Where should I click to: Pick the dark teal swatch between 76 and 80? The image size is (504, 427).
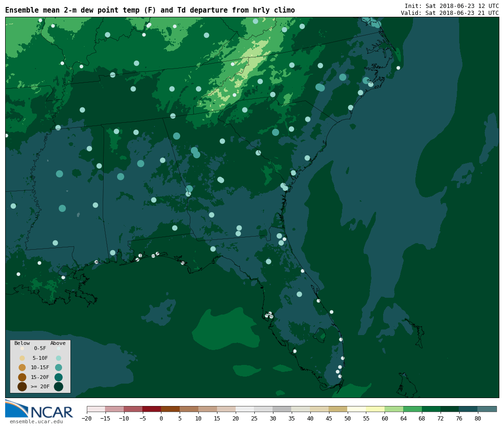(469, 409)
